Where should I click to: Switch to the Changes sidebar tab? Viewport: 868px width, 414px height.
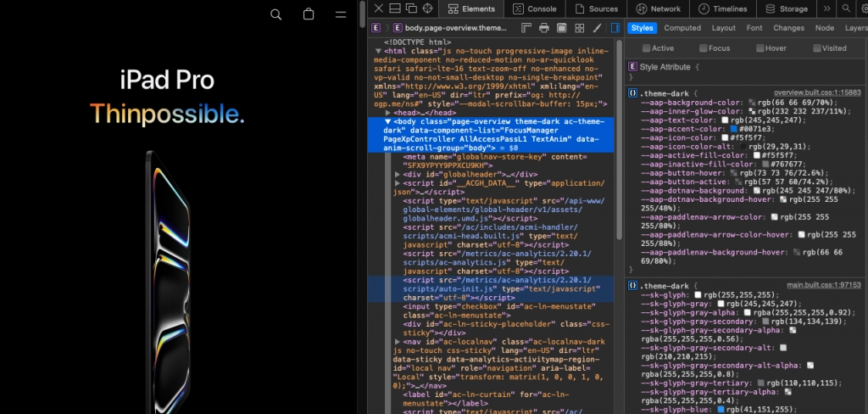[x=789, y=28]
